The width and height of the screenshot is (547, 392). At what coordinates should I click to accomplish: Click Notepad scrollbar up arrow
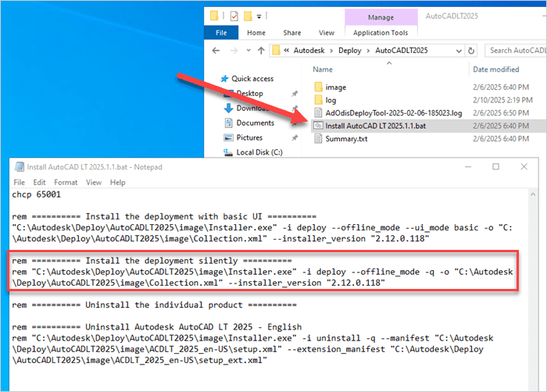(533, 194)
